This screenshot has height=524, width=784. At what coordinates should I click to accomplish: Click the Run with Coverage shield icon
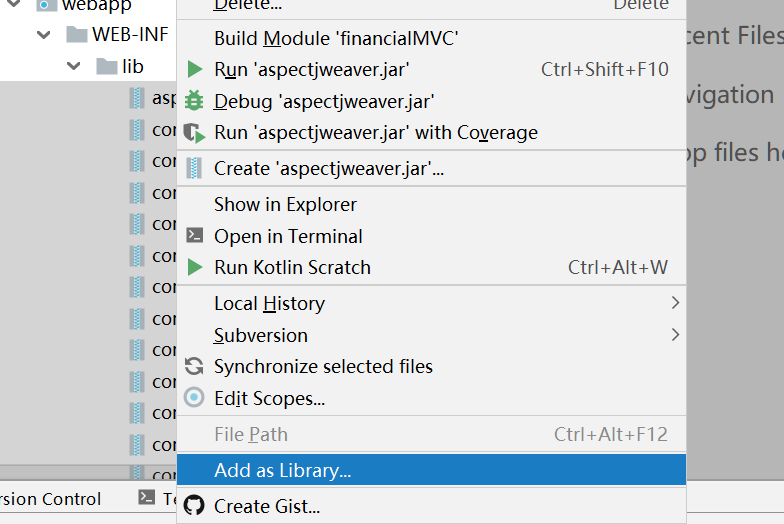point(194,133)
